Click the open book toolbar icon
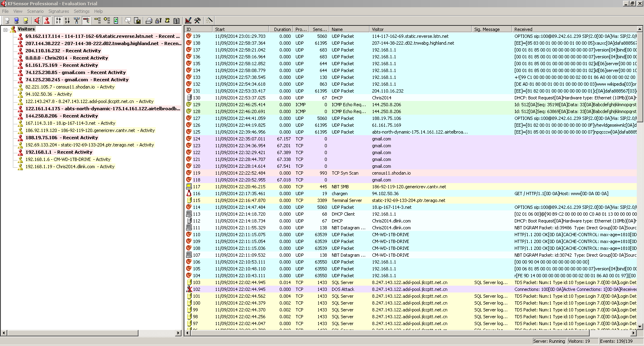 coord(176,20)
